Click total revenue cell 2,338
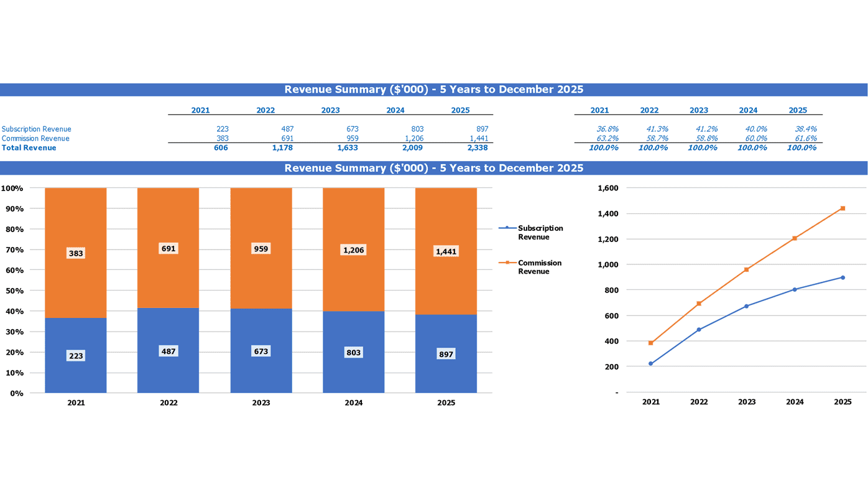868x489 pixels. [477, 147]
